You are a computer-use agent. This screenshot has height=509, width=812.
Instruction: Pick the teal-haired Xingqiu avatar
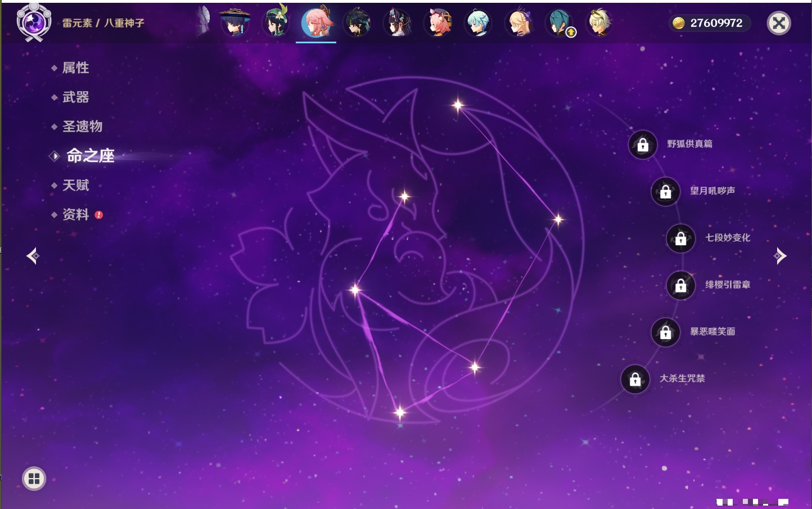[x=560, y=23]
